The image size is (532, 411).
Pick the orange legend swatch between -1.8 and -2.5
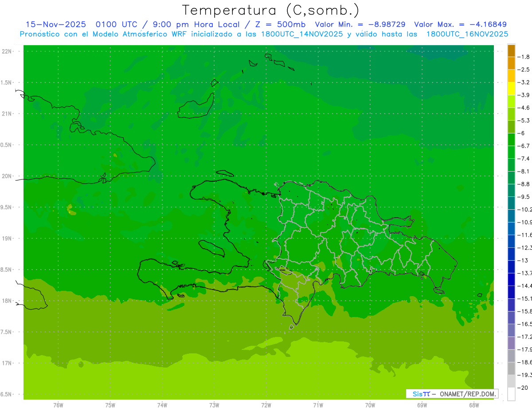click(511, 63)
